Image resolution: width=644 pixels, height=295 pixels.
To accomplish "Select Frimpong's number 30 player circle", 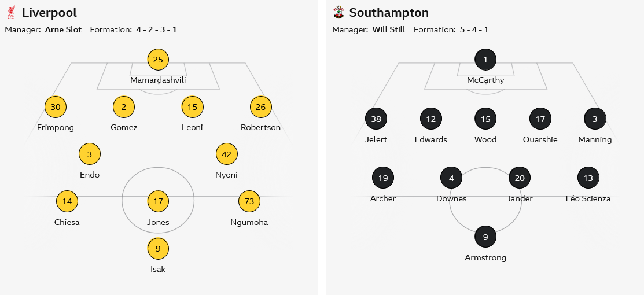I will tap(56, 106).
